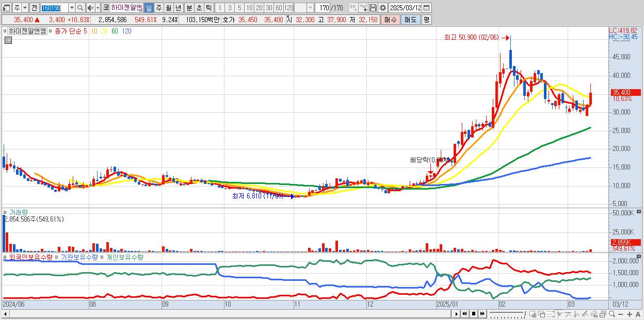The height and width of the screenshot is (320, 644).
Task: Click the 평 button
Action: tap(426, 20)
